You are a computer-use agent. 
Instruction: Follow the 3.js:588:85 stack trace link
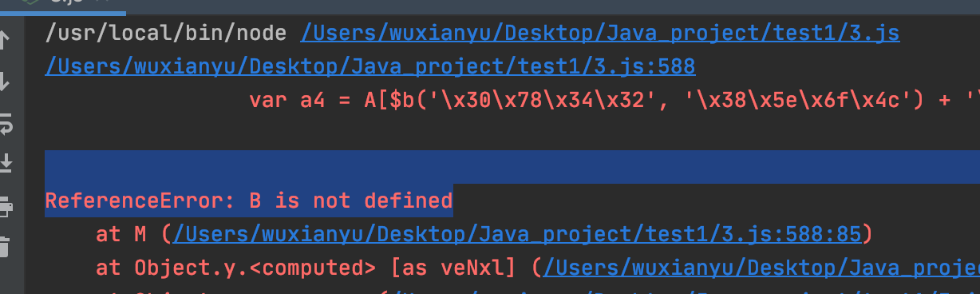click(517, 234)
